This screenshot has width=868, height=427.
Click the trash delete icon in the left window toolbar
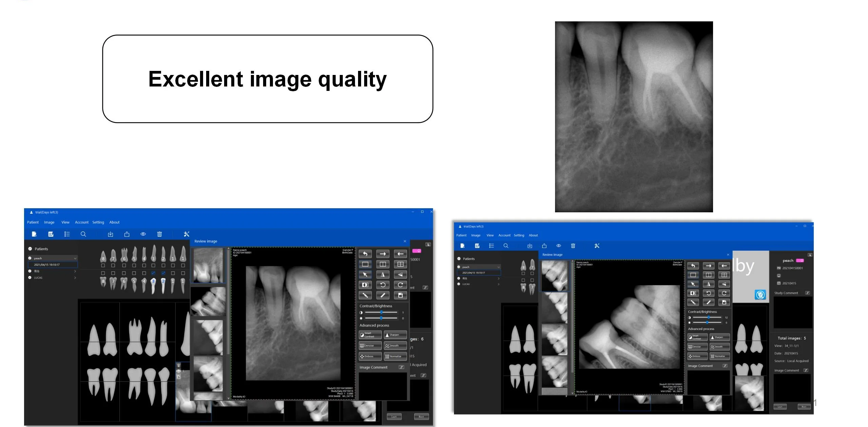159,234
